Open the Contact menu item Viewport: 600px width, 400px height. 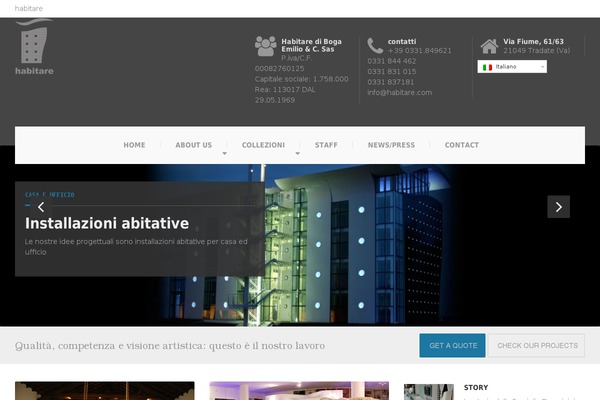pyautogui.click(x=462, y=145)
